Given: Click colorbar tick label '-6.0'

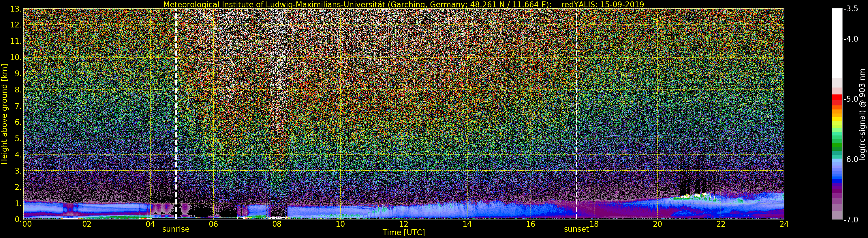Looking at the screenshot, I should tap(851, 159).
